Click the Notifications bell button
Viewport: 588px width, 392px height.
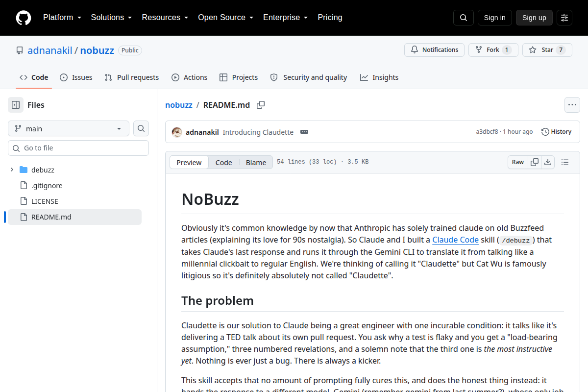tap(434, 50)
